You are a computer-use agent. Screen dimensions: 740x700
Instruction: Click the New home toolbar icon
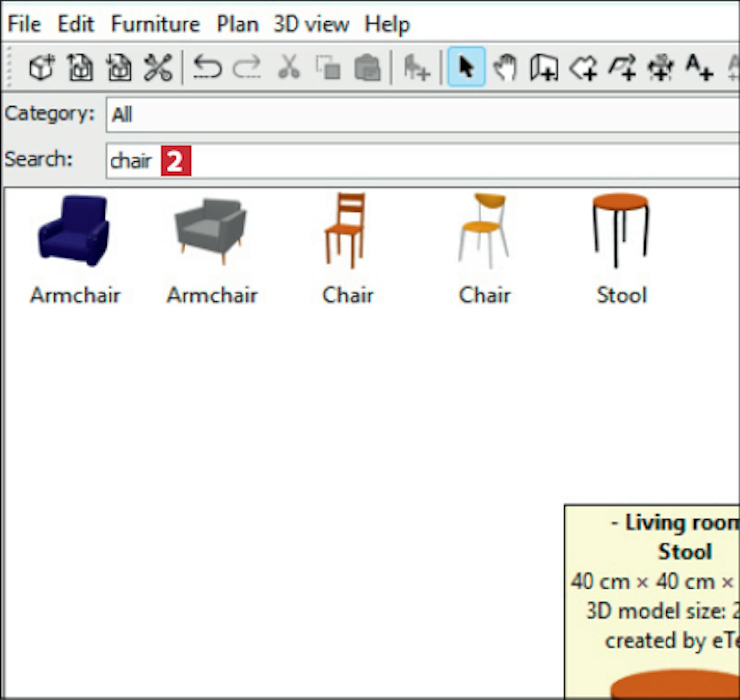[41, 67]
